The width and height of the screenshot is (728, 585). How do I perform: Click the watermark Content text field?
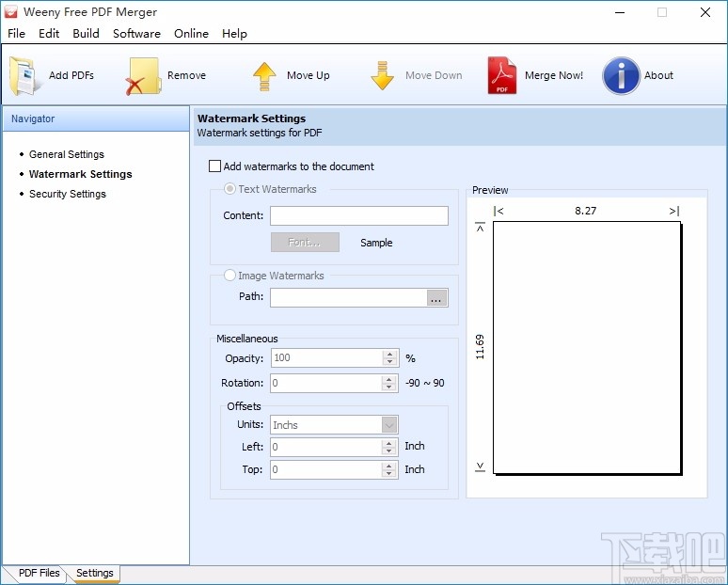tap(359, 216)
